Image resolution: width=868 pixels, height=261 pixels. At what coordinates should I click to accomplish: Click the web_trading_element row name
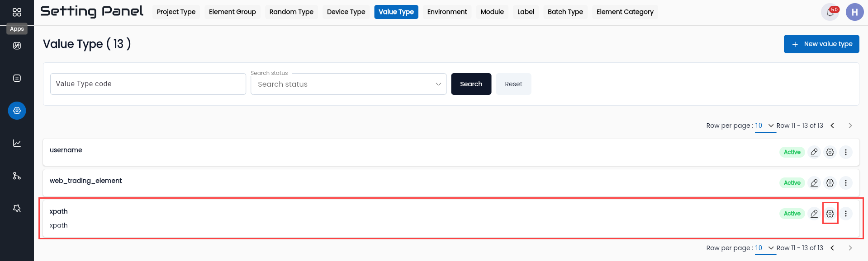point(85,181)
